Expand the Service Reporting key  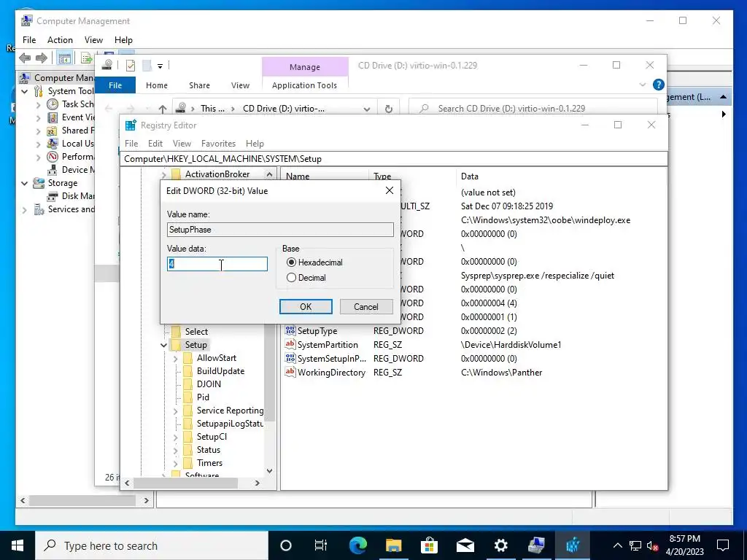176,411
